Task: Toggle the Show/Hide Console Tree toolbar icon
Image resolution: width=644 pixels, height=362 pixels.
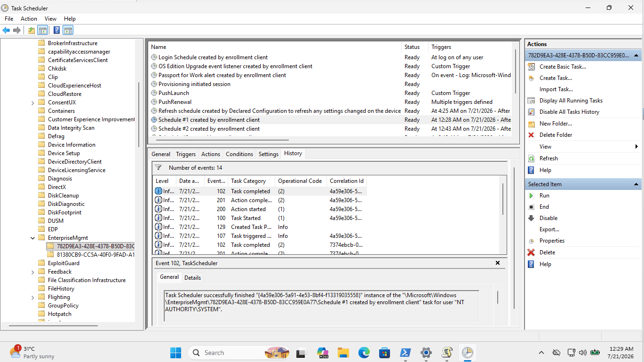Action: (x=42, y=31)
